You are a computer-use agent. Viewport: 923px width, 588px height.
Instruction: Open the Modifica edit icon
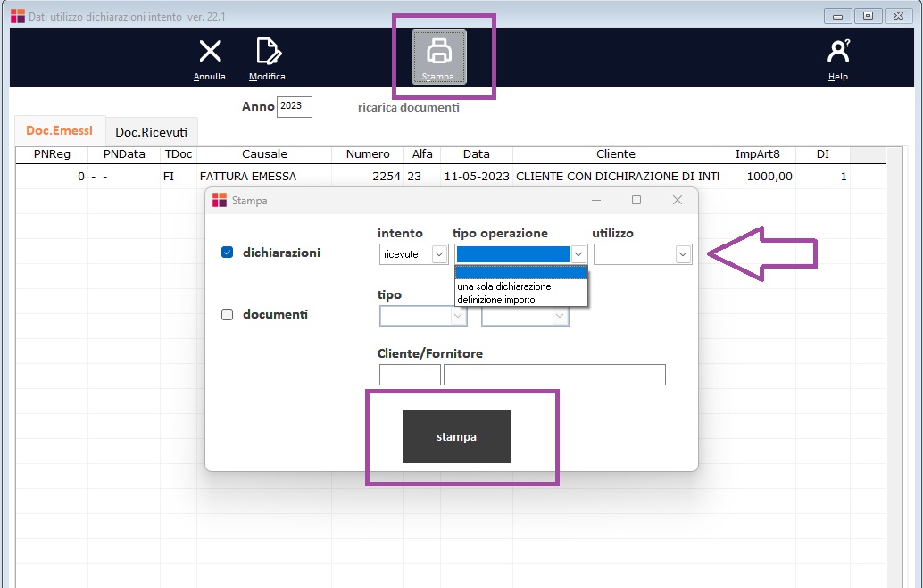click(x=269, y=51)
